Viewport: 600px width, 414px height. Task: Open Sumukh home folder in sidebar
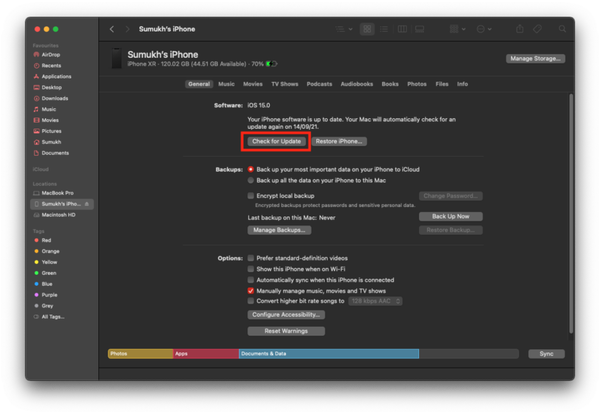click(x=47, y=142)
